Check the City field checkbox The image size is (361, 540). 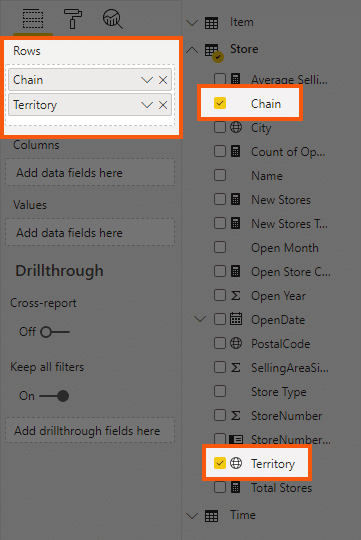(x=220, y=127)
